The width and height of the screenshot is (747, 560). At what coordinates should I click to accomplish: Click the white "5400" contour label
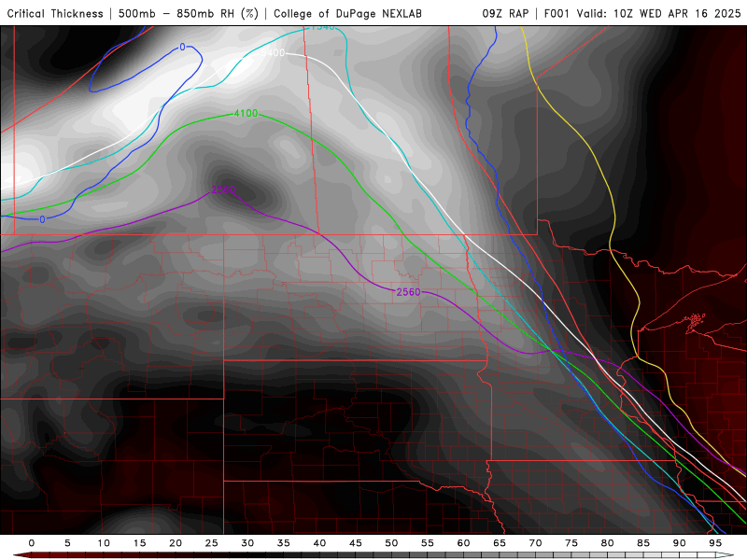click(273, 53)
